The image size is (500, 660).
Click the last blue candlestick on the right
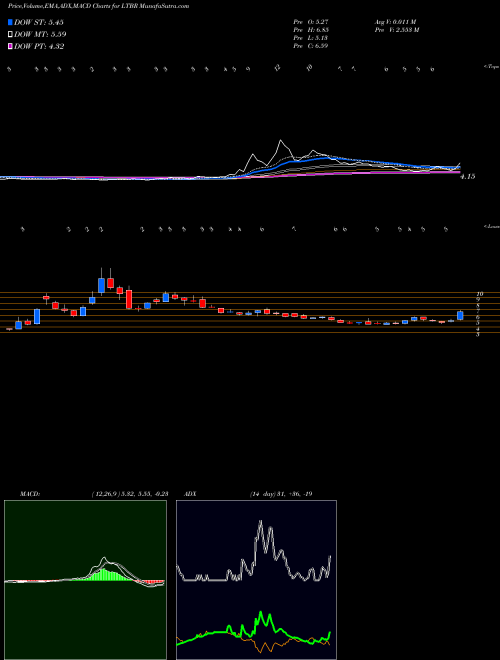click(460, 315)
